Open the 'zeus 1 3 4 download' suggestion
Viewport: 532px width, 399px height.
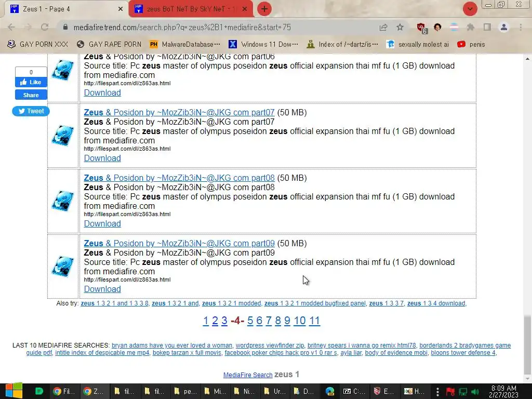436,303
